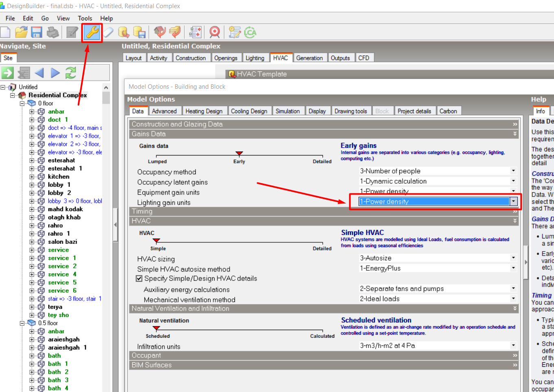The height and width of the screenshot is (392, 554).
Task: Go forward with blue right arrow
Action: tap(55, 73)
